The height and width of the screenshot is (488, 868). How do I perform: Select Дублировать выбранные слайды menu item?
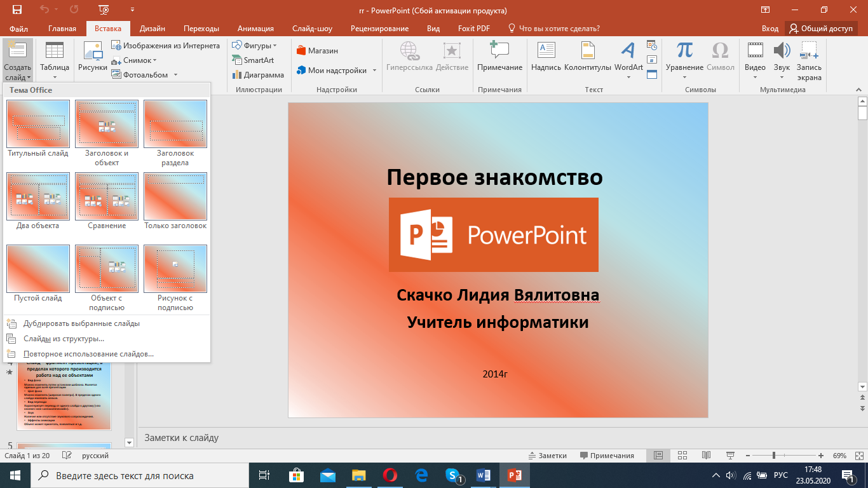pos(107,323)
